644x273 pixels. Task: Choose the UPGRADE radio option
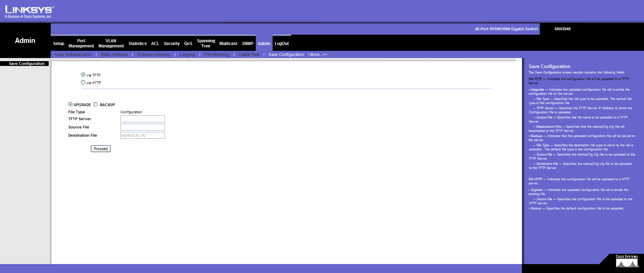tap(70, 104)
